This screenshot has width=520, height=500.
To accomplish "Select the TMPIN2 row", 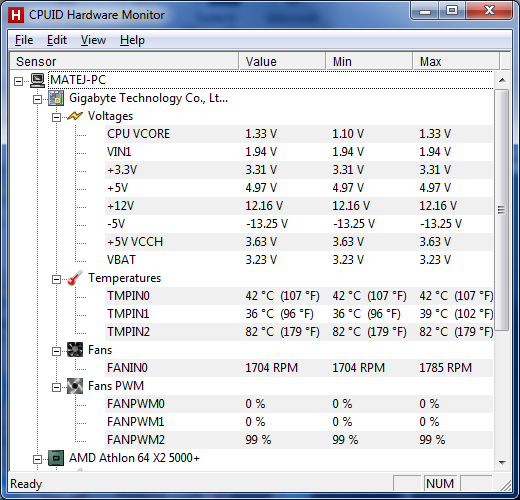I will 299,332.
